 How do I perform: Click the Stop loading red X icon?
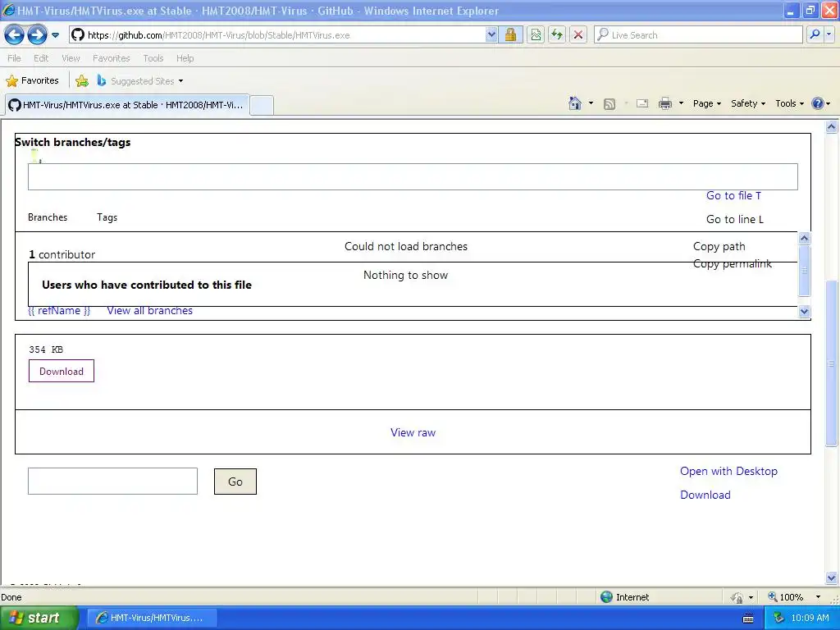click(578, 34)
